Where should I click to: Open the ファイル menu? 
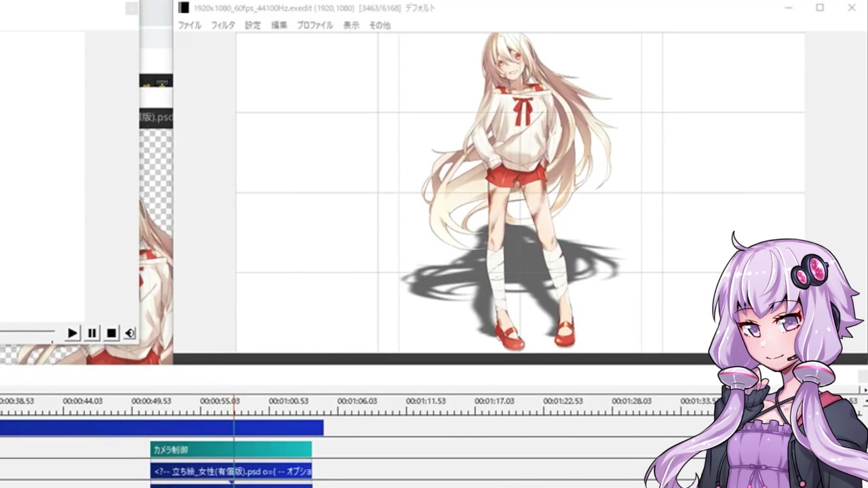tap(189, 25)
